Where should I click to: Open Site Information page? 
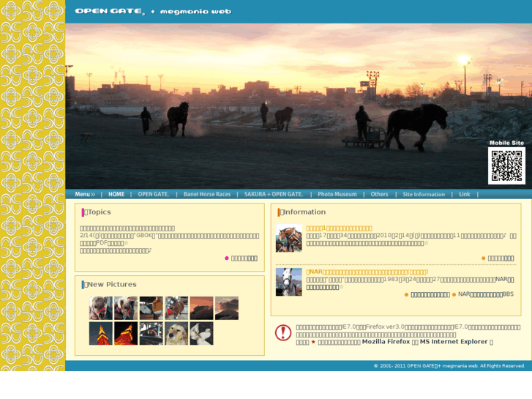(x=424, y=194)
